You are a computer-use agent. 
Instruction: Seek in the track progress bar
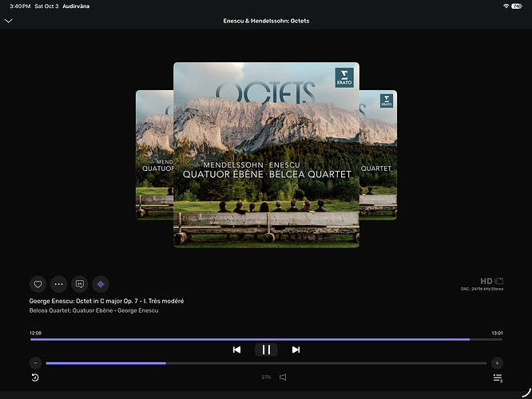pos(266,339)
